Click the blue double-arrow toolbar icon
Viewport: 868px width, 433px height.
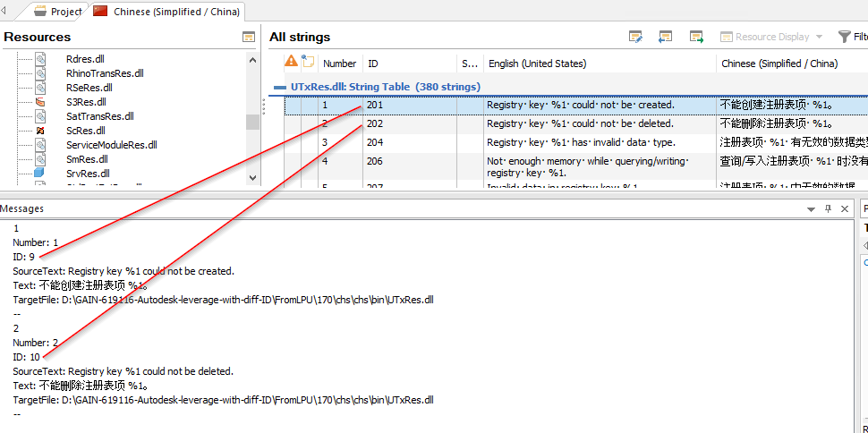coord(666,37)
